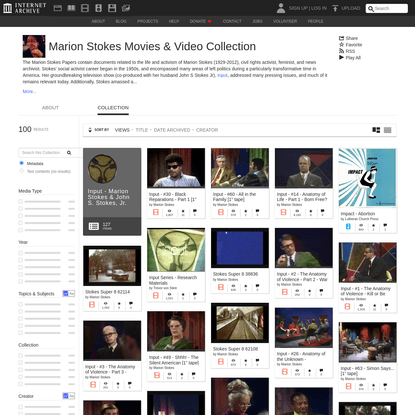Open People in the navigation bar
The image size is (415, 415).
pos(315,21)
